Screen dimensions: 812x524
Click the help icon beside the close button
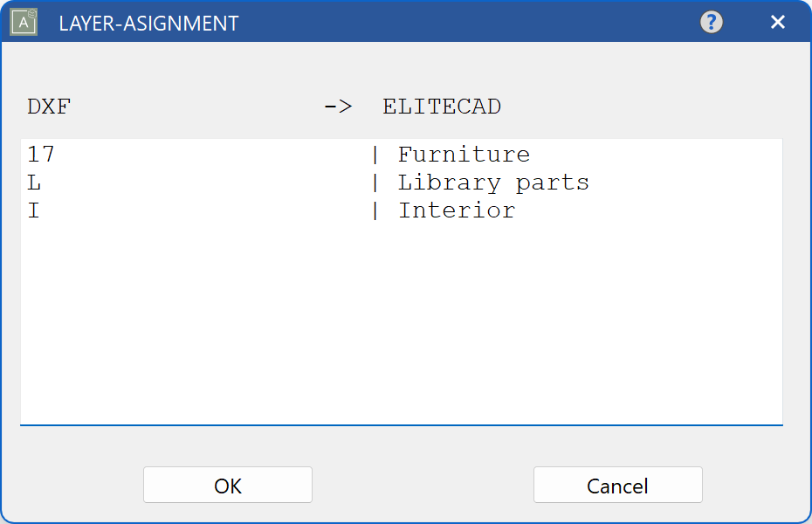712,22
